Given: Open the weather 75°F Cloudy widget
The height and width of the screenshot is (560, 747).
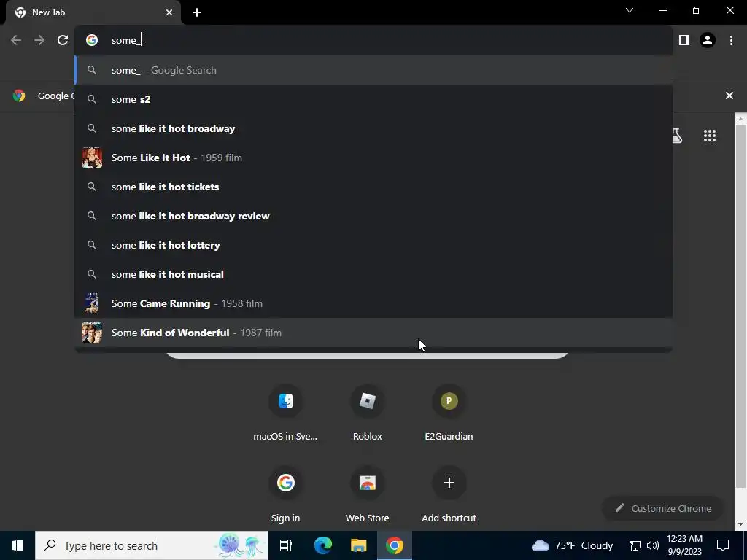Looking at the screenshot, I should (572, 545).
